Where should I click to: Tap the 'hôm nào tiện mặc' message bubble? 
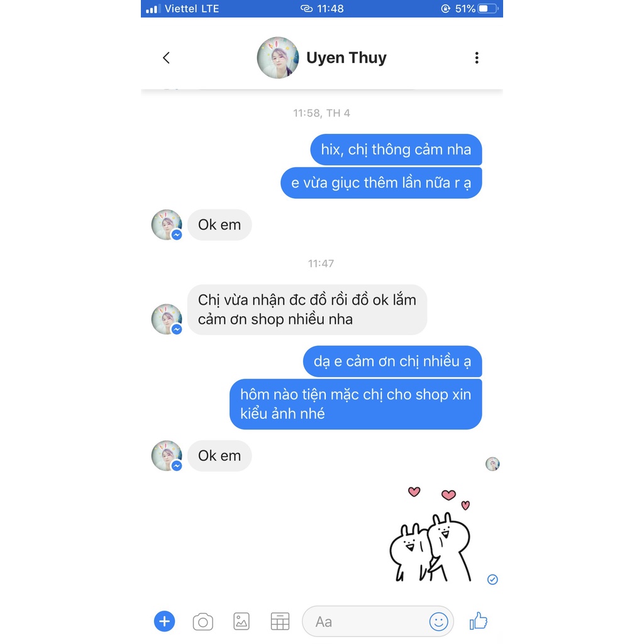point(356,404)
